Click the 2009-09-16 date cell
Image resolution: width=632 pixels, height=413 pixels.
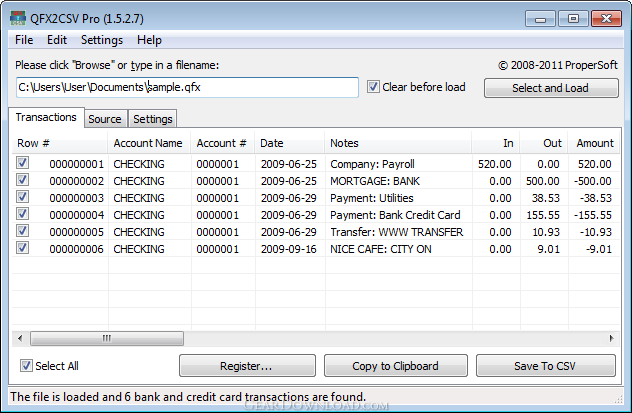(289, 249)
